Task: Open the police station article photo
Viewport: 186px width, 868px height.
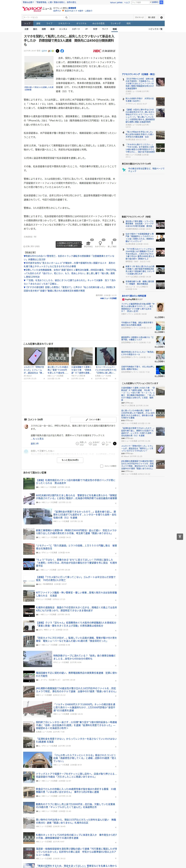Action: point(39,70)
